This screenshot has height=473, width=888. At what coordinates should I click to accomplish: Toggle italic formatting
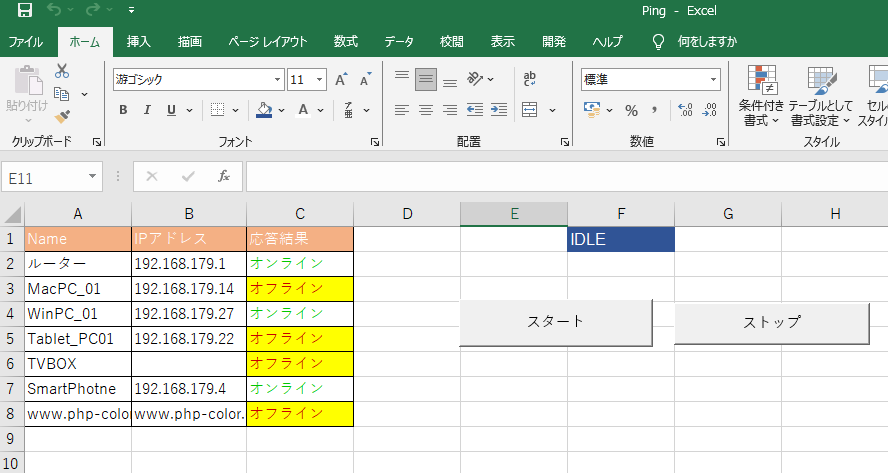(147, 110)
